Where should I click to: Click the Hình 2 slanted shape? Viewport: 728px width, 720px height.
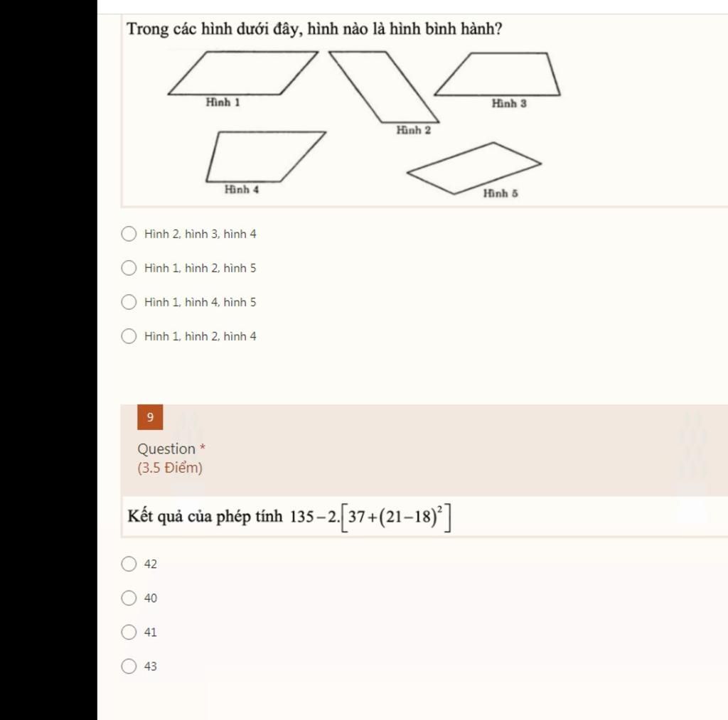(x=384, y=87)
